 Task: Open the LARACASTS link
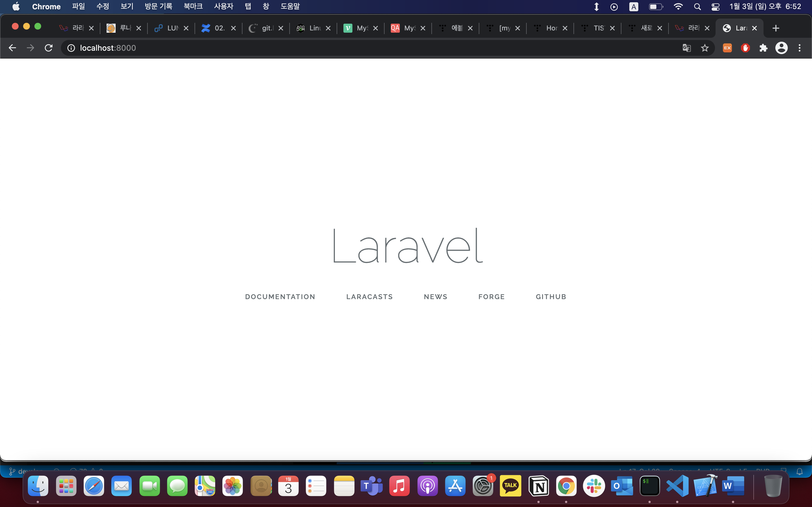pyautogui.click(x=369, y=297)
